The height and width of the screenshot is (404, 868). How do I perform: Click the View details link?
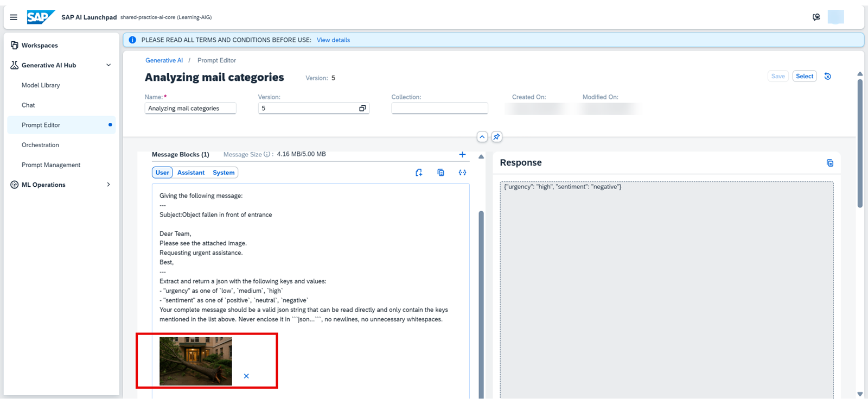(333, 40)
